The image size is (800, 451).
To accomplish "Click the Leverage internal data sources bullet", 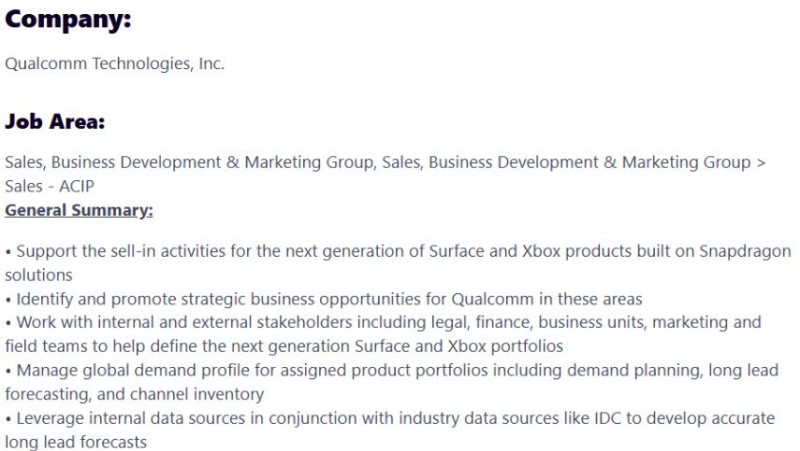I will 390,430.
